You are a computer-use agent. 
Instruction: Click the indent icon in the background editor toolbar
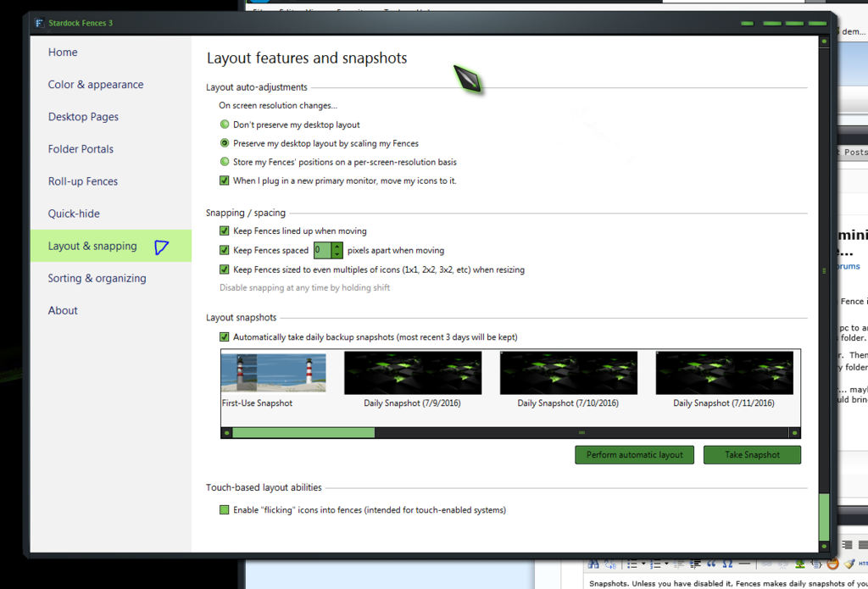click(695, 564)
